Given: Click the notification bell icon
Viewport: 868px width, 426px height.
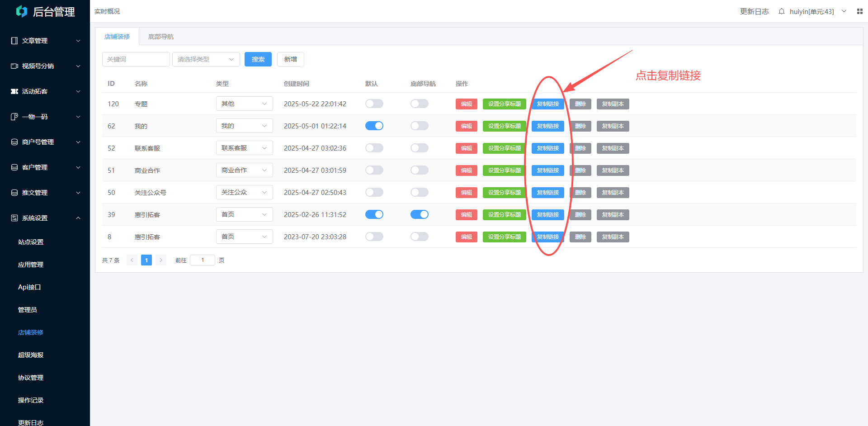Looking at the screenshot, I should [781, 11].
